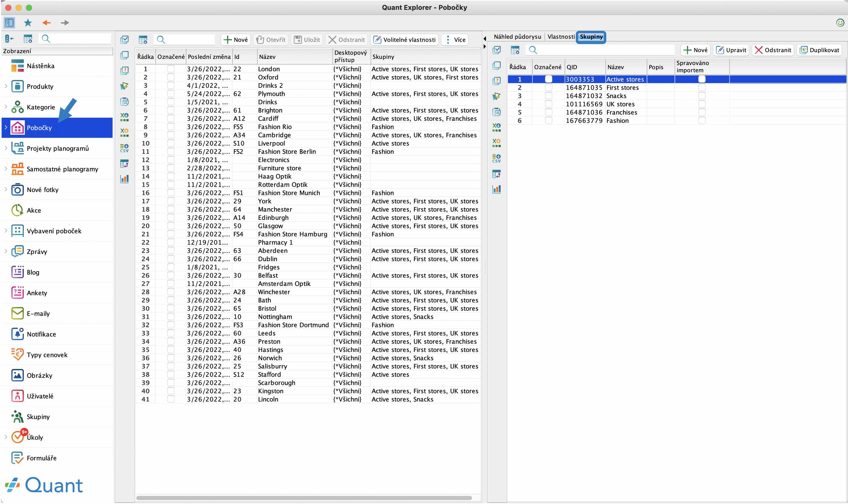Click the horizontal scrollbar under stores table

point(304,498)
